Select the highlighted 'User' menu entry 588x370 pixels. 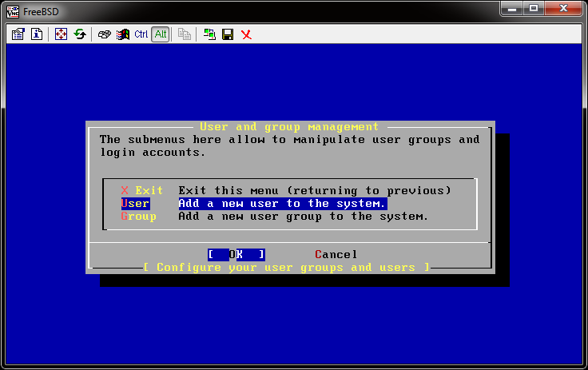[x=135, y=204]
